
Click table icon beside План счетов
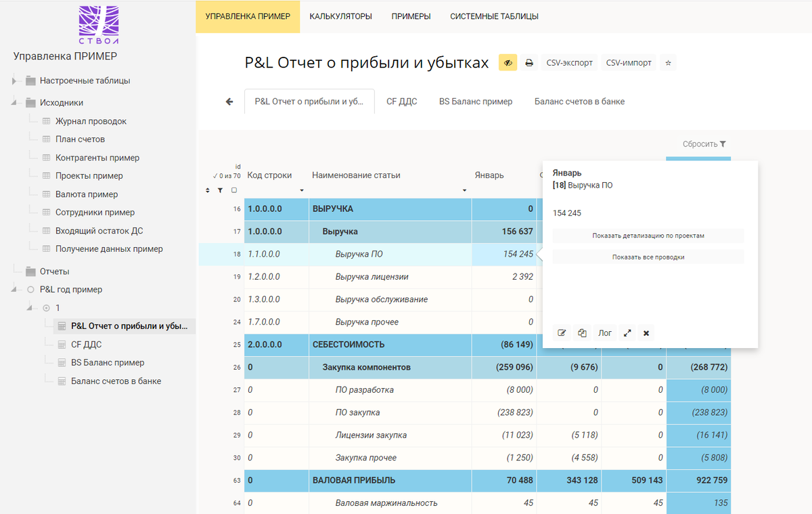coord(46,140)
